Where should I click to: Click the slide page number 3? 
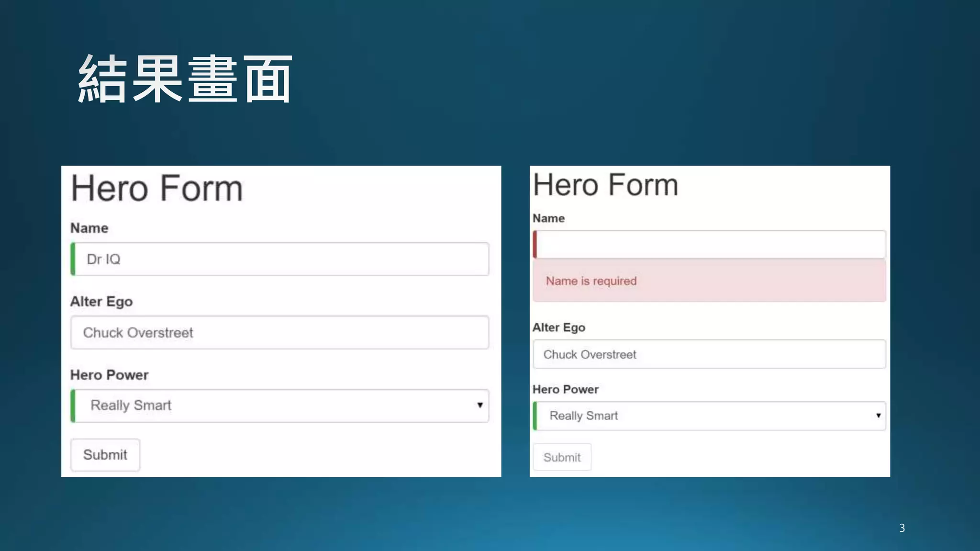pyautogui.click(x=902, y=528)
